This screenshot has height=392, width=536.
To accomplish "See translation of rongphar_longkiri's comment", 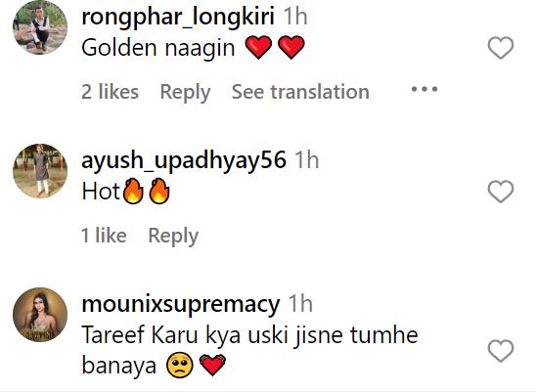I will (300, 92).
